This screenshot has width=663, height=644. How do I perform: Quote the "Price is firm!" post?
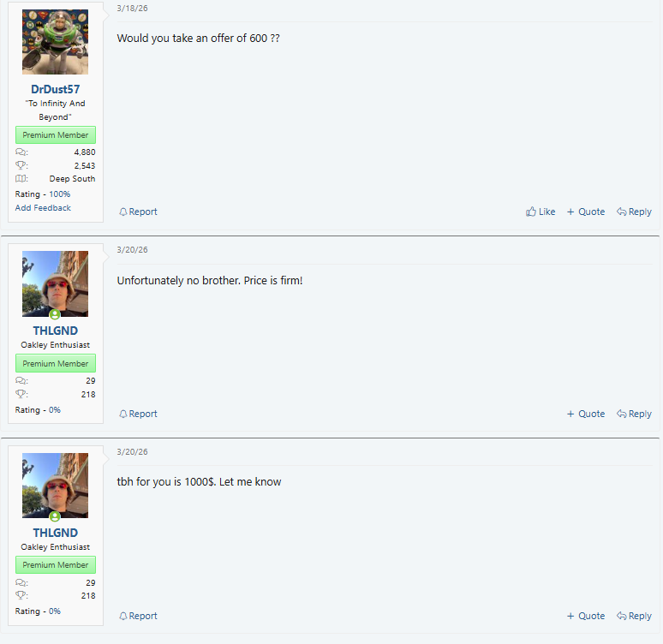(586, 414)
